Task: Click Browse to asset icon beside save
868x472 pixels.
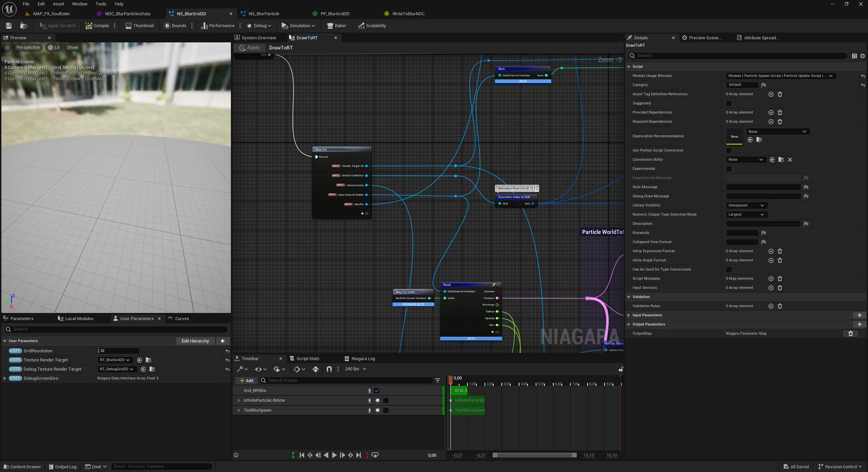Action: [x=24, y=26]
